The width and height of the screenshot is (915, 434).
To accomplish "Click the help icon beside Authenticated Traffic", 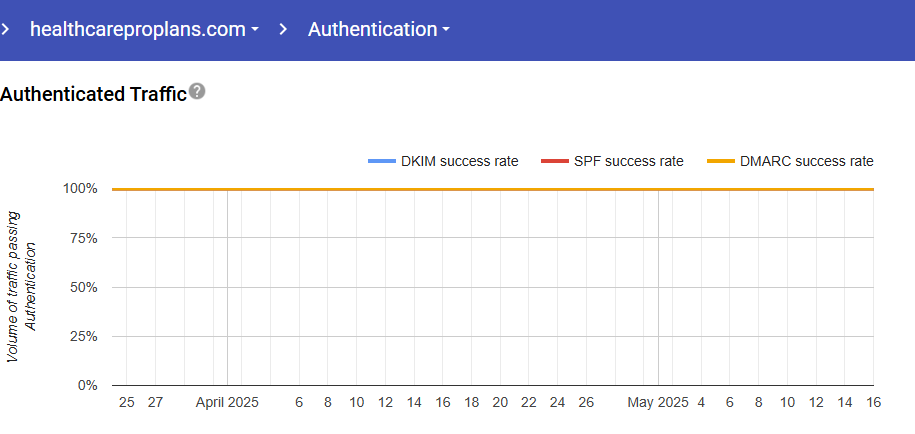I will [197, 92].
